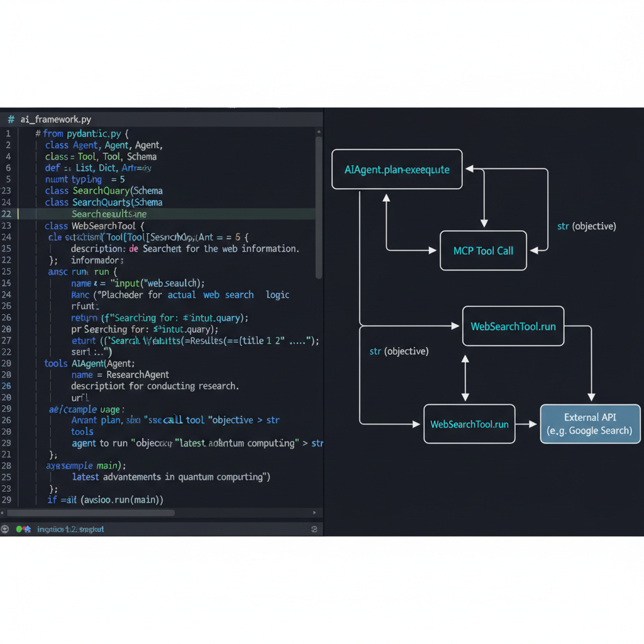Viewport: 644px width, 644px height.
Task: Click the 'Placheder for actual web search logic' line
Action: pyautogui.click(x=180, y=294)
